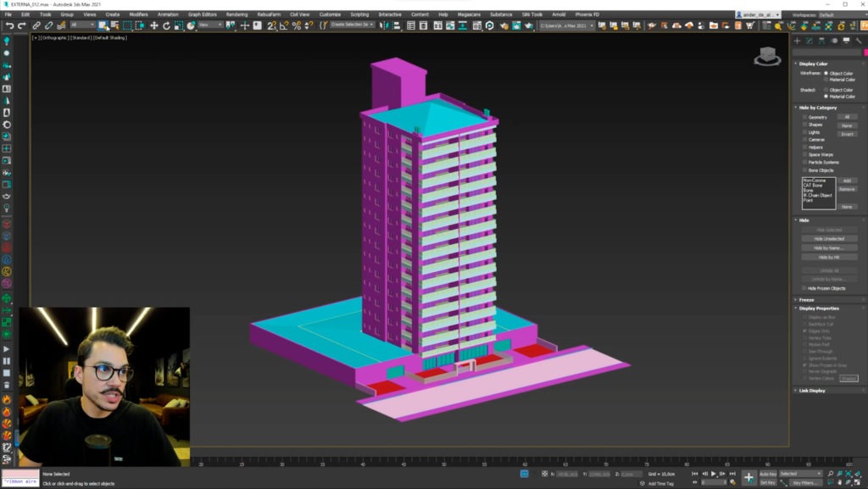Open the Create tab plus icon
This screenshot has width=868, height=489.
[x=798, y=41]
